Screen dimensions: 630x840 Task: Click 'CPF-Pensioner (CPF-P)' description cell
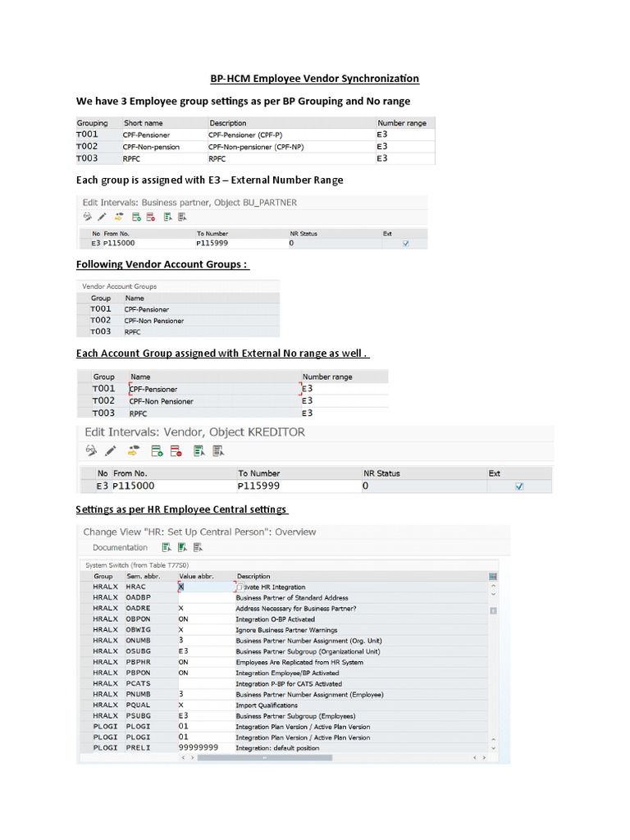[245, 135]
